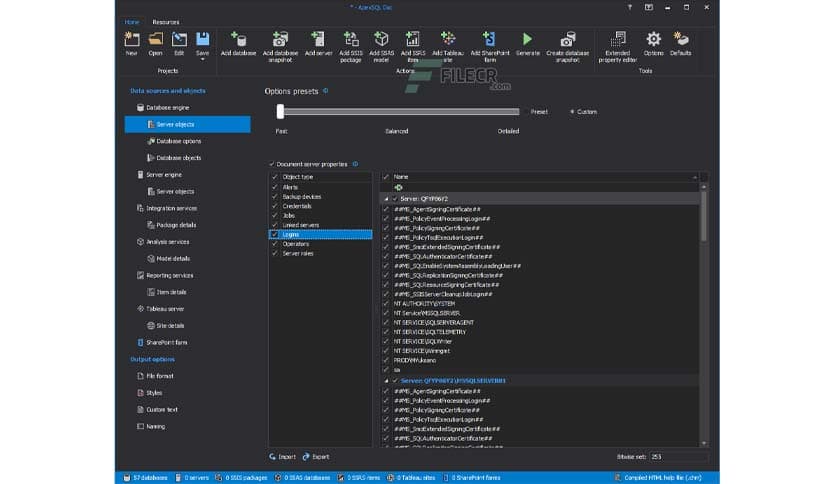This screenshot has width=836, height=484.
Task: Collapse the Server: QFYP86Y2 group
Action: coord(386,199)
